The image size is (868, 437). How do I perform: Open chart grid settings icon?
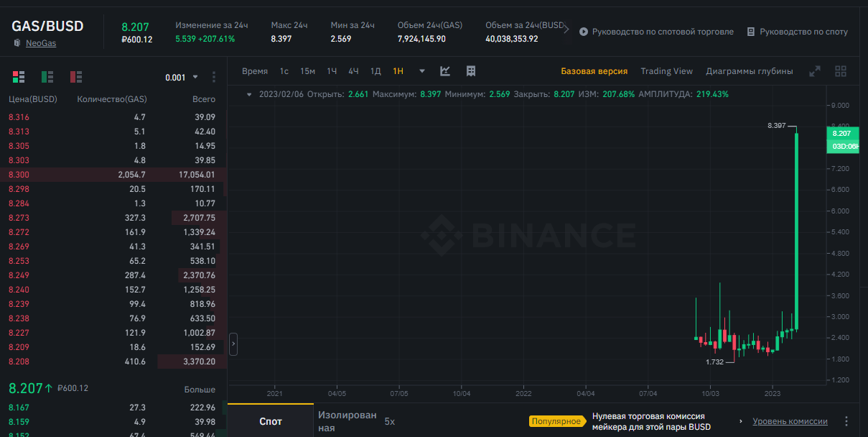tap(471, 71)
